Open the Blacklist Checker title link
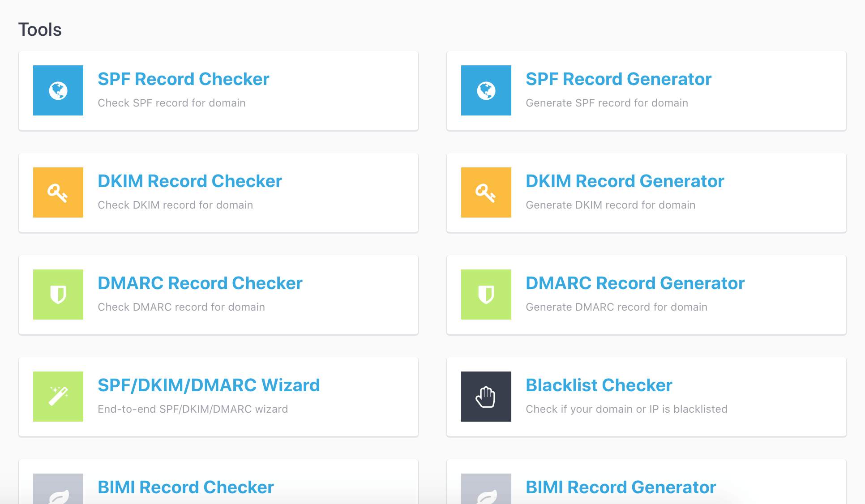This screenshot has width=865, height=504. pos(599,385)
